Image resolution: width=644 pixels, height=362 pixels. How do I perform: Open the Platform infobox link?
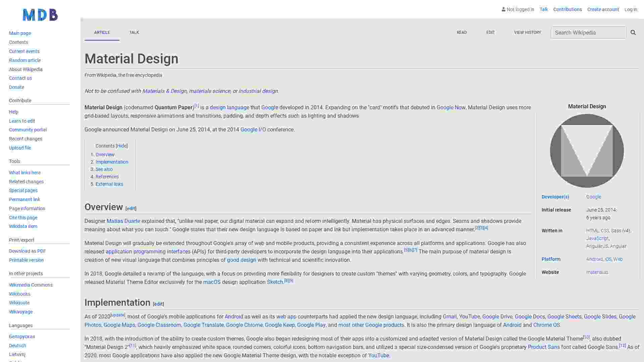pos(551,259)
